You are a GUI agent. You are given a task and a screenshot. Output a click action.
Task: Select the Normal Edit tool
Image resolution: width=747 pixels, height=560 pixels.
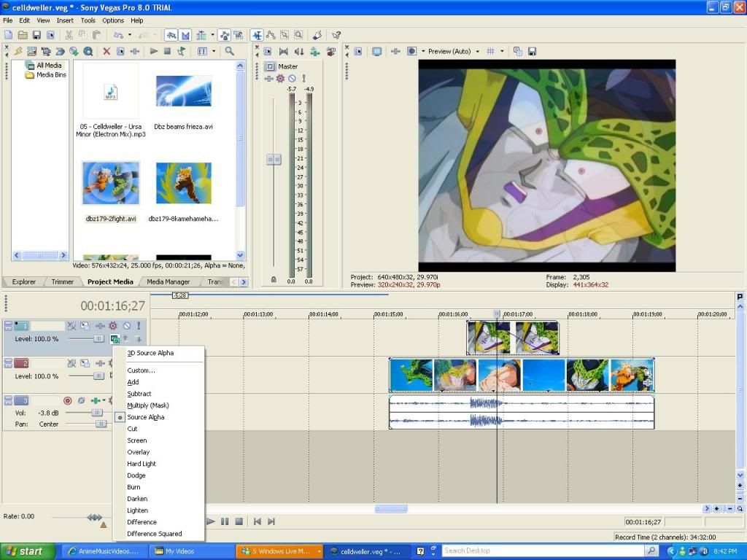[257, 35]
